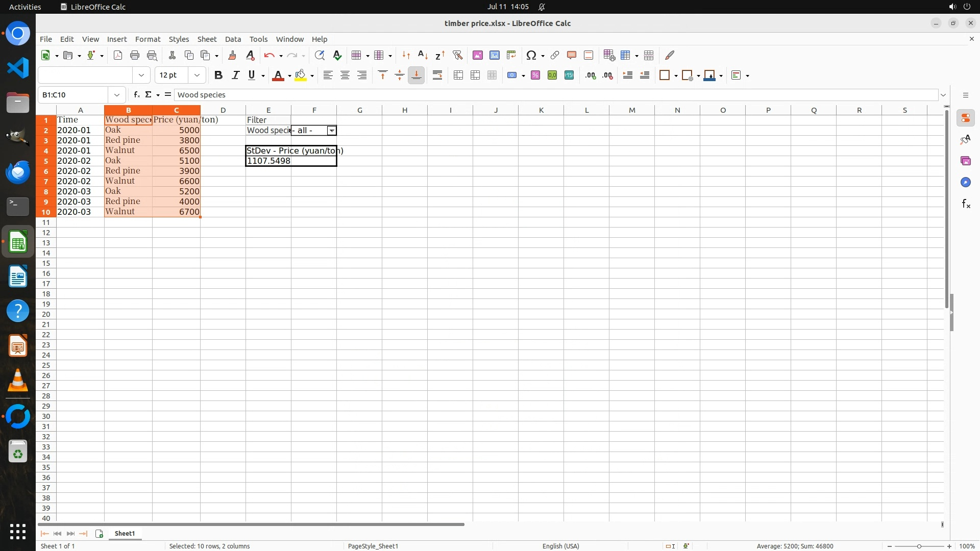Open LibreOffice Writer from the dock
The image size is (980, 551).
18,277
